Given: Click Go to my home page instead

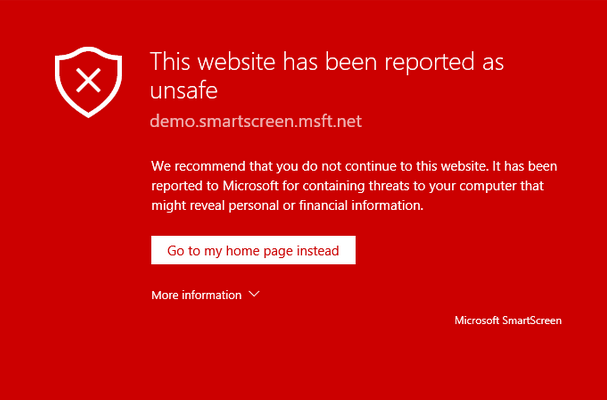Looking at the screenshot, I should [253, 250].
